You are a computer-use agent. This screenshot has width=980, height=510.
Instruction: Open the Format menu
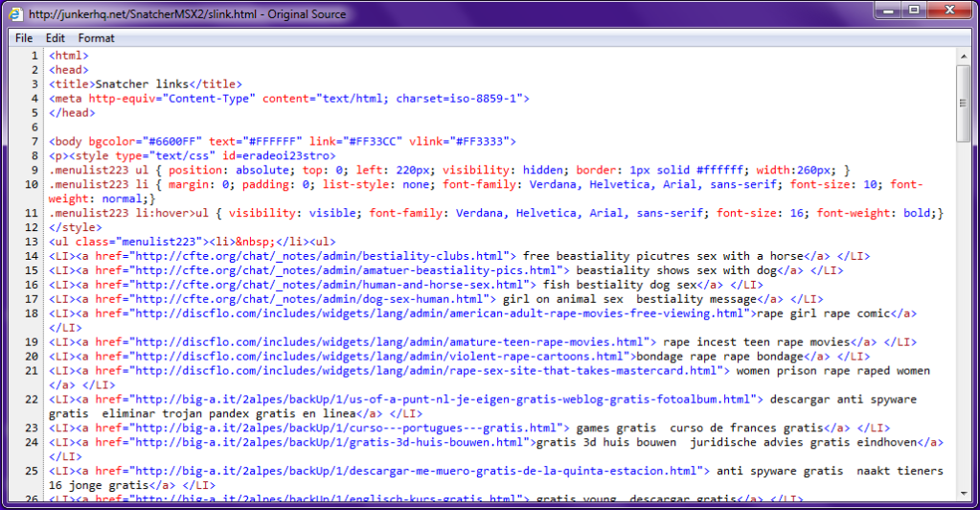pyautogui.click(x=96, y=38)
